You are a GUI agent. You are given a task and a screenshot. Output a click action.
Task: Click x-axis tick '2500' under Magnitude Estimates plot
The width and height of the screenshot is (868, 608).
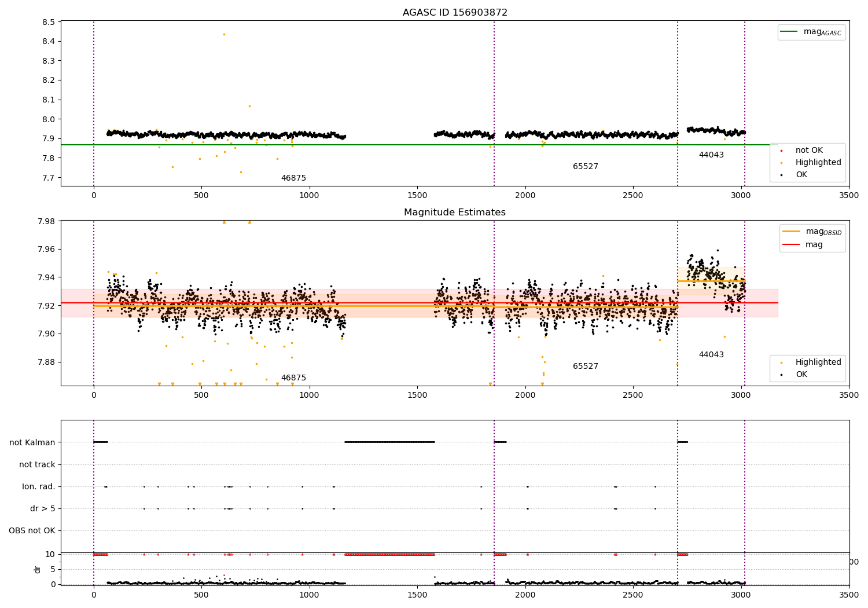point(633,395)
